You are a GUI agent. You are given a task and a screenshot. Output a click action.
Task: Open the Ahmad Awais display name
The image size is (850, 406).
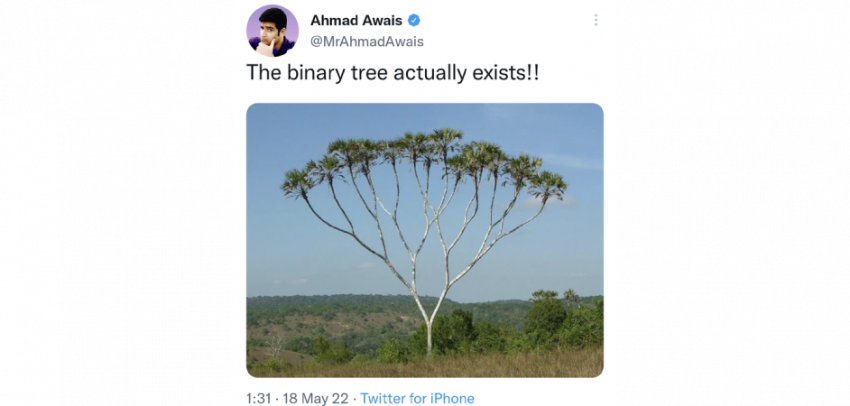(355, 20)
